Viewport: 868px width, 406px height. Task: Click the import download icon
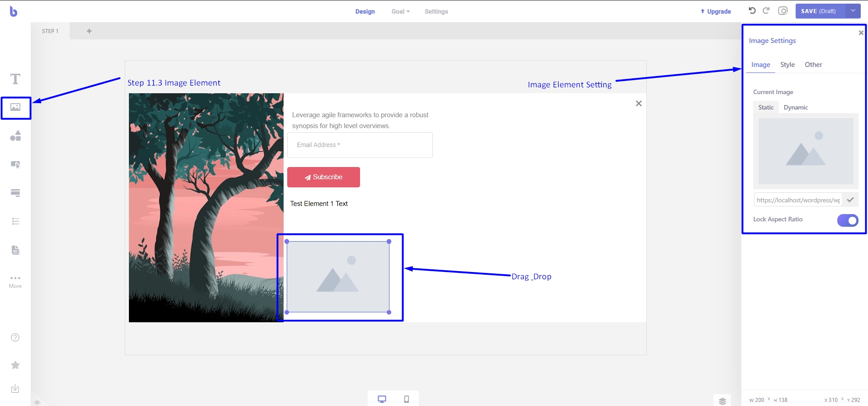[15, 389]
